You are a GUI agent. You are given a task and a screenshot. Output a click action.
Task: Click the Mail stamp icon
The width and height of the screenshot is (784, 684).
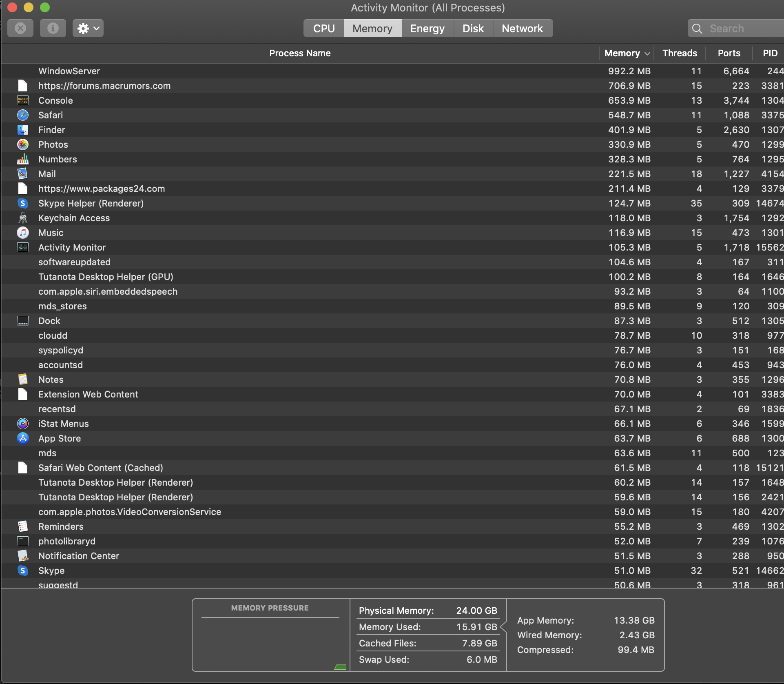(x=23, y=174)
